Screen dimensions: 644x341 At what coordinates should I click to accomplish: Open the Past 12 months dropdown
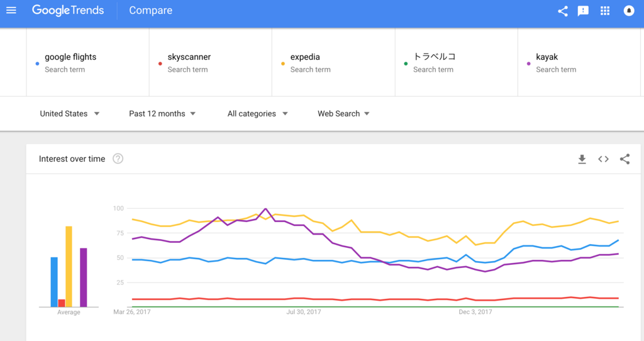(x=162, y=114)
